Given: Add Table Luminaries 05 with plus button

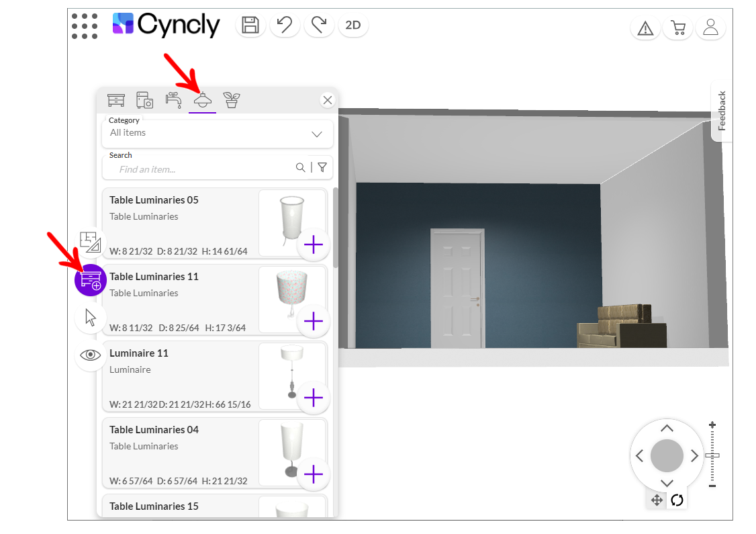Looking at the screenshot, I should tap(314, 244).
